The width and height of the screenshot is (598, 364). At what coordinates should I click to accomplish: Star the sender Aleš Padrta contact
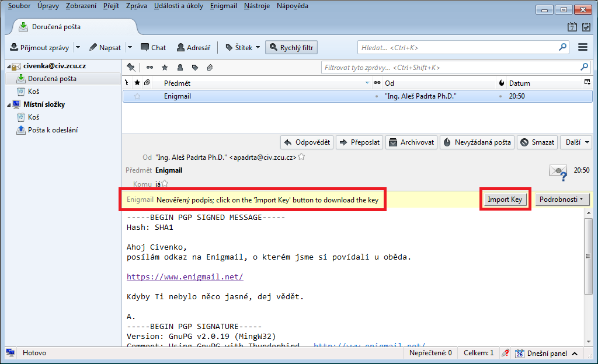(x=301, y=156)
